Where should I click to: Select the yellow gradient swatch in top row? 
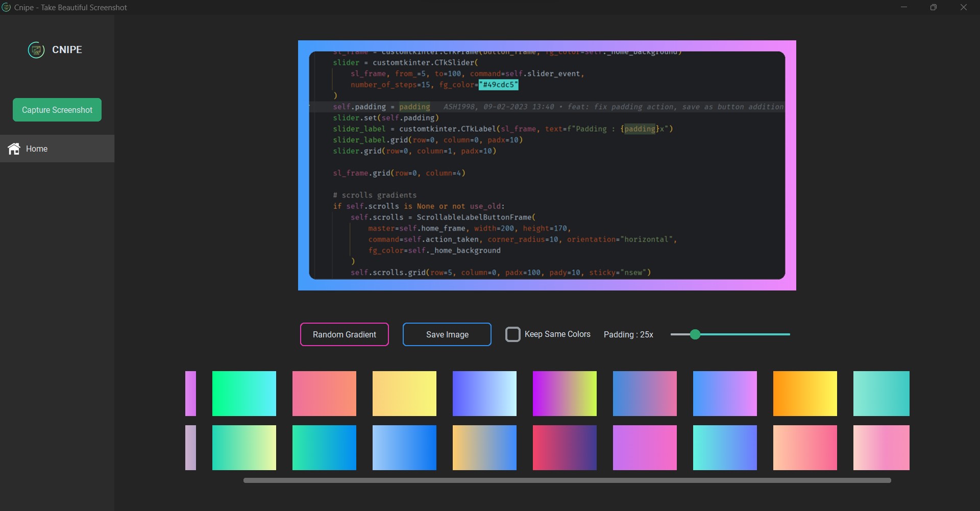404,393
